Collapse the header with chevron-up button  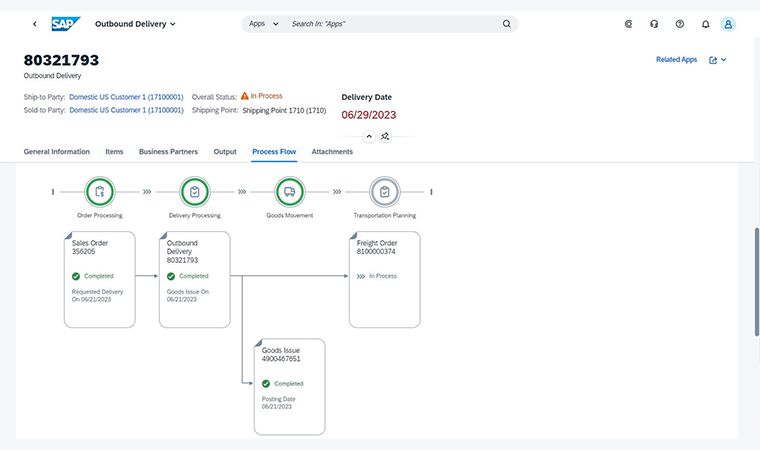368,136
